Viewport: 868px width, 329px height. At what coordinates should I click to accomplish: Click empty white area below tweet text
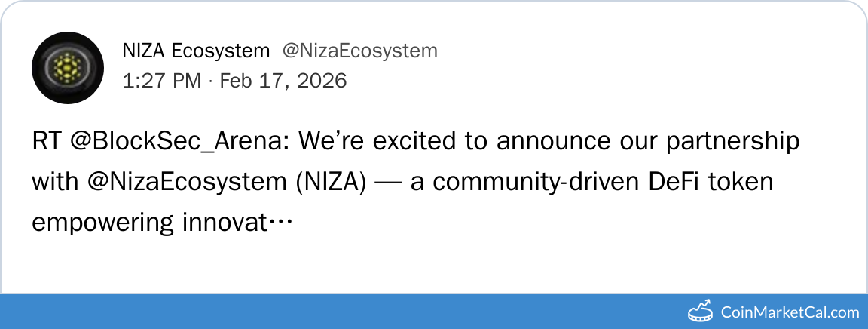(x=452, y=264)
